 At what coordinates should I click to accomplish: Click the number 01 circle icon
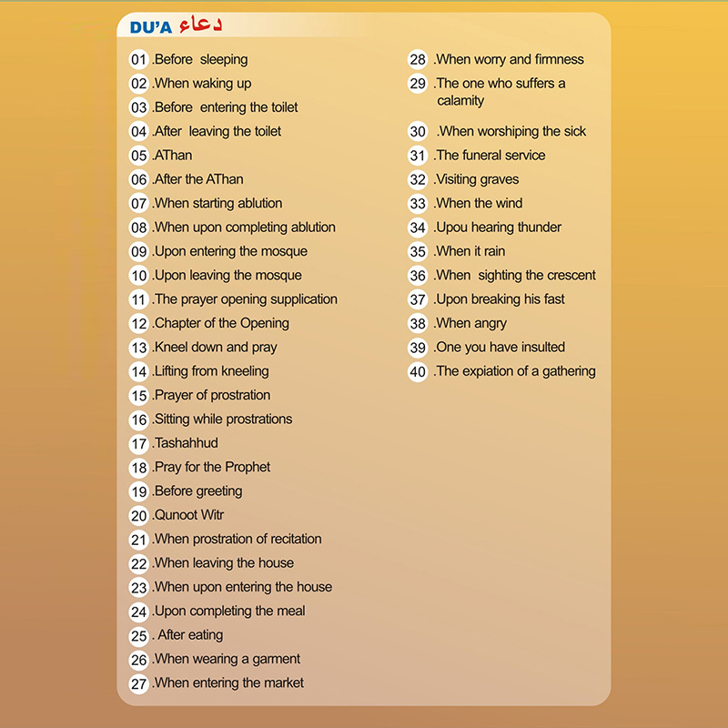tap(138, 60)
